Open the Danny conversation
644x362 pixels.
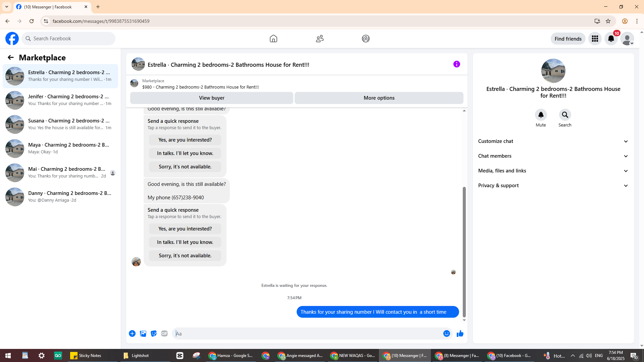[x=60, y=197]
